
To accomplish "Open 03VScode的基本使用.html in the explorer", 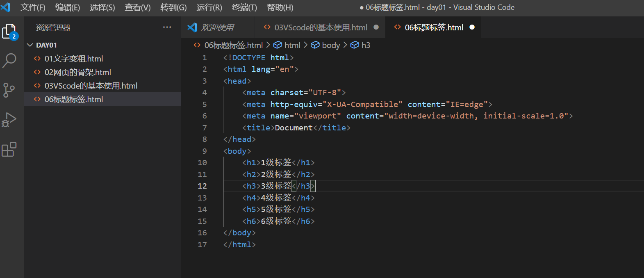I will pyautogui.click(x=102, y=86).
